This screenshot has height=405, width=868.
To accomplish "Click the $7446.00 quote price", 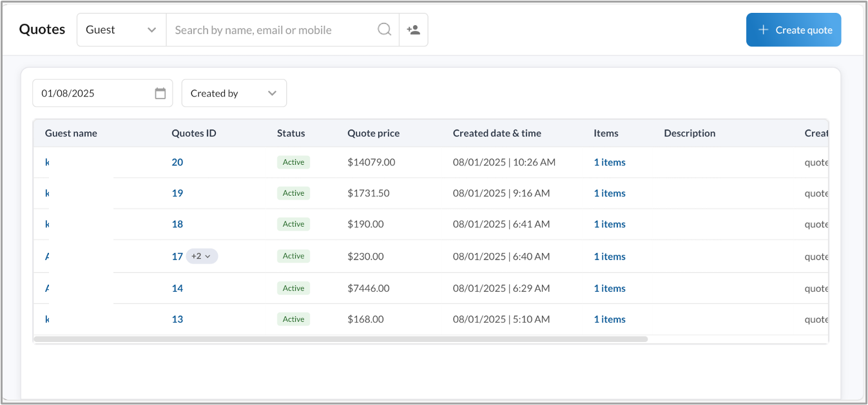I will point(369,288).
